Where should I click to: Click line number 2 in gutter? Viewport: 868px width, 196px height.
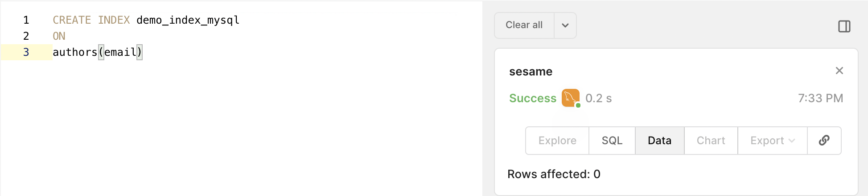pos(26,36)
